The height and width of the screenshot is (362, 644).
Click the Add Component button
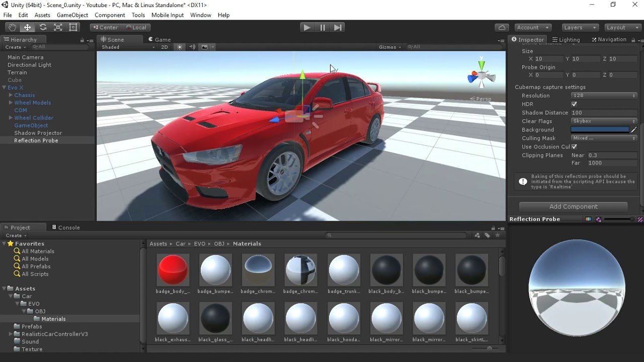pyautogui.click(x=573, y=207)
